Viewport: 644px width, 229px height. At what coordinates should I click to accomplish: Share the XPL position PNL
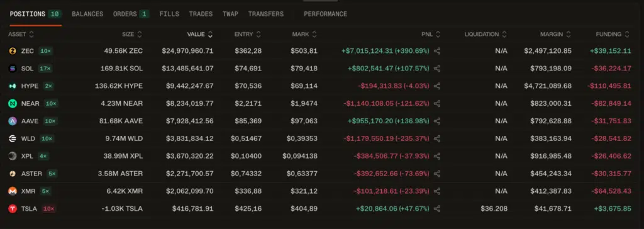click(437, 156)
